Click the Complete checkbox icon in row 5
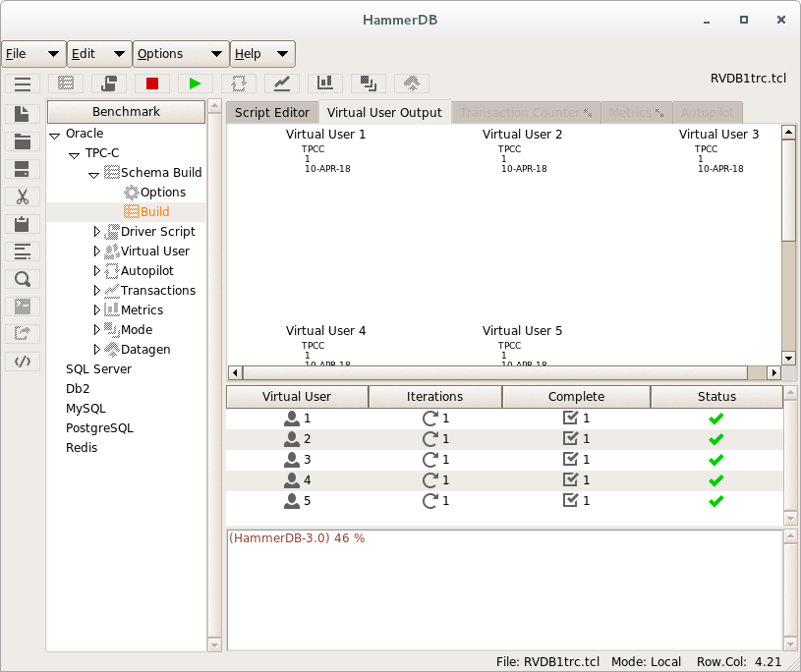This screenshot has width=801, height=672. click(x=571, y=500)
